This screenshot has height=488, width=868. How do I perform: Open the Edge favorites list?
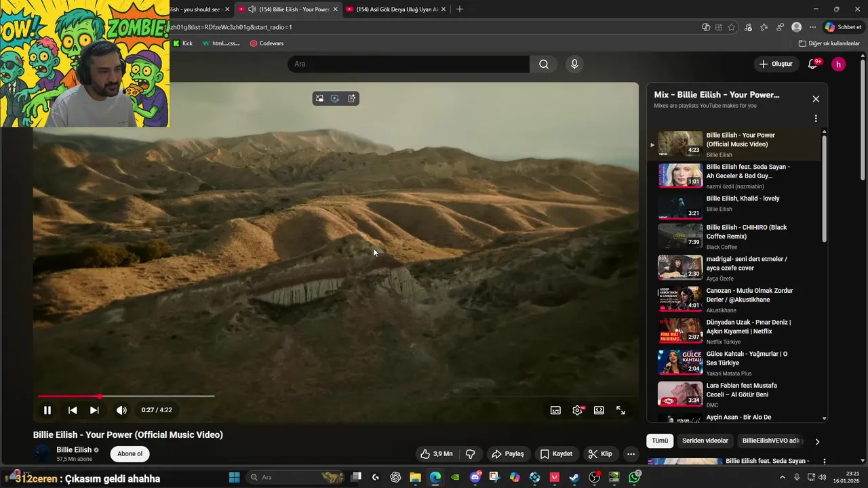coord(764,27)
